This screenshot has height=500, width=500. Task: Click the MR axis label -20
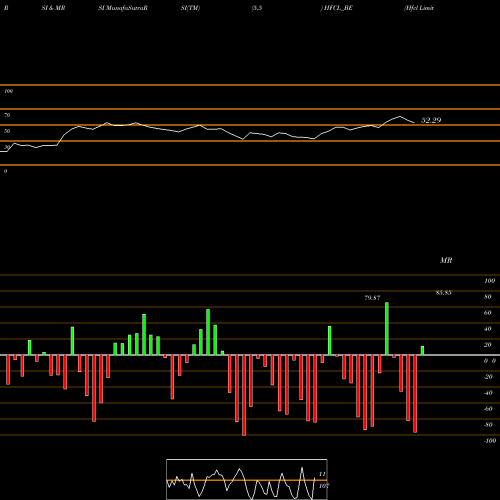pos(488,377)
